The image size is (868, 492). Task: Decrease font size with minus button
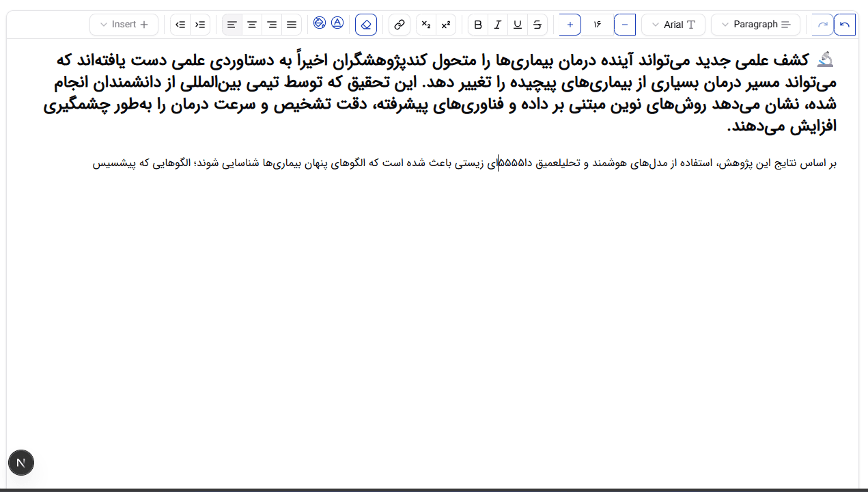(x=625, y=25)
